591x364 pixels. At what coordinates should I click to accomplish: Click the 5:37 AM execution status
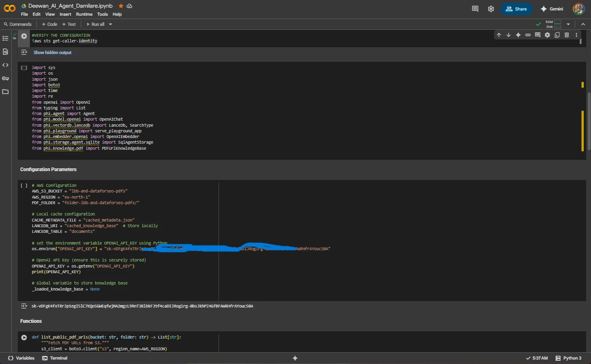537,358
